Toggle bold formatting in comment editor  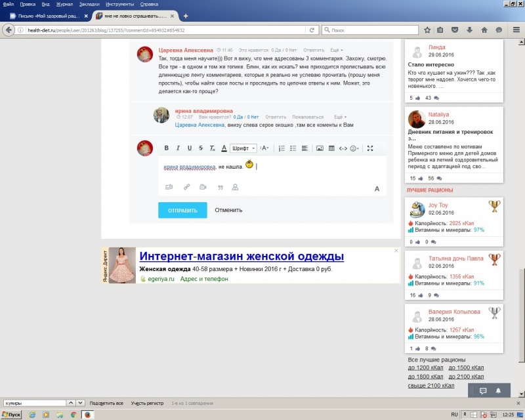tap(167, 148)
